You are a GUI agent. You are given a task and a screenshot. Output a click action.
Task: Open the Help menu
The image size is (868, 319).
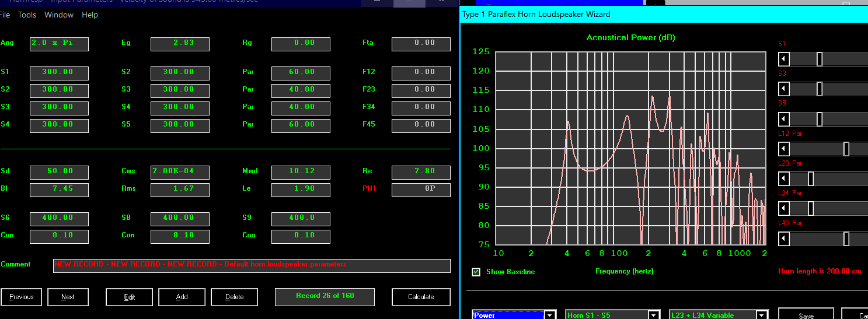coord(90,15)
